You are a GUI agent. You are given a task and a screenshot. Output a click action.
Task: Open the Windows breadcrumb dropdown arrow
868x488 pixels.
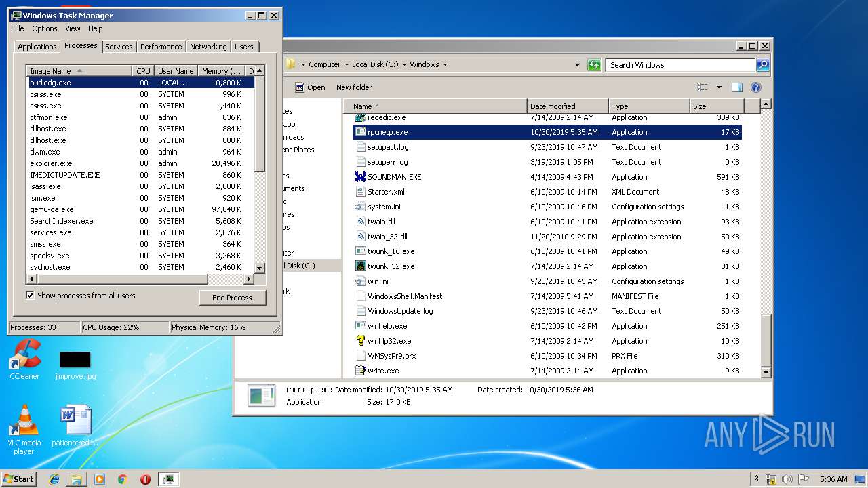(445, 65)
